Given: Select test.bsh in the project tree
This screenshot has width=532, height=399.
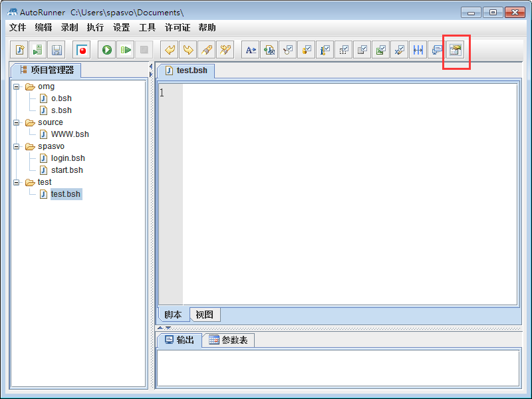Looking at the screenshot, I should (x=66, y=194).
